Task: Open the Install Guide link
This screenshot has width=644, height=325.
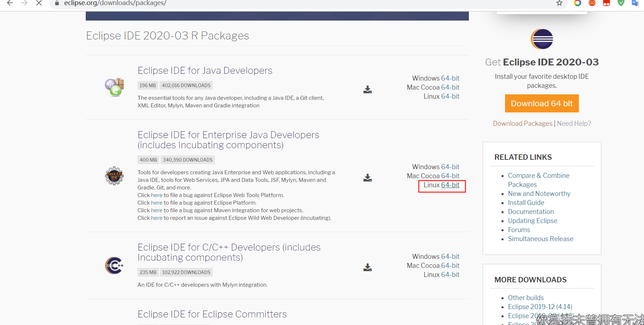Action: (x=526, y=203)
